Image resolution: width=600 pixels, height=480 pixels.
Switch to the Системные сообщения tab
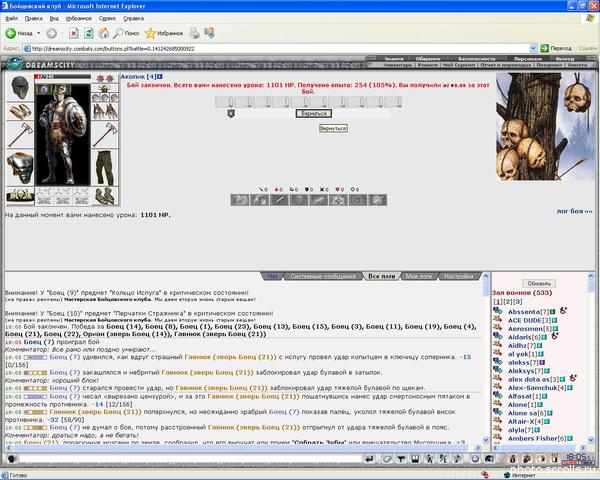[323, 276]
